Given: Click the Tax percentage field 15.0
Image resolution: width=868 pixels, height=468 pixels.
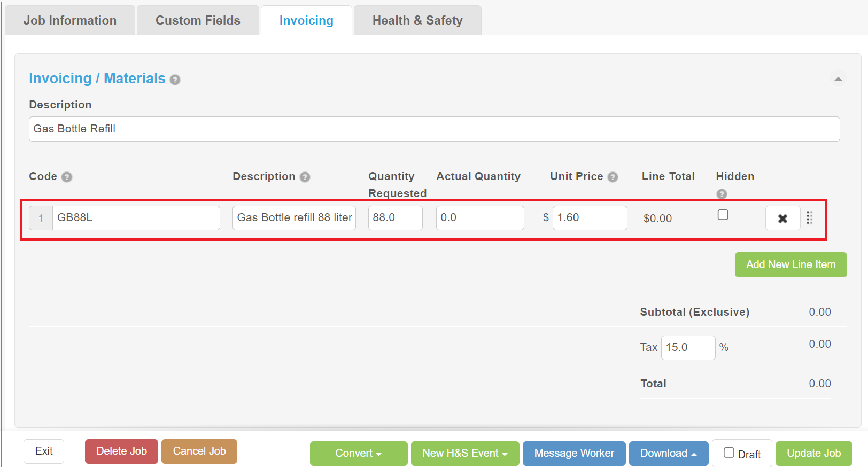Looking at the screenshot, I should click(x=688, y=348).
